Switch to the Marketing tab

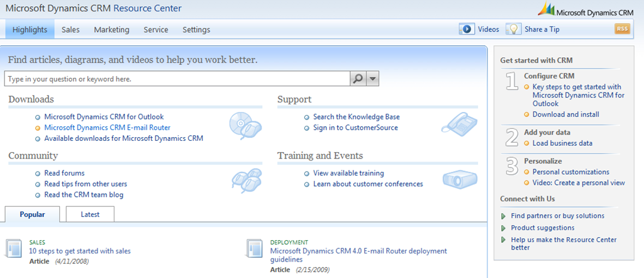(111, 30)
